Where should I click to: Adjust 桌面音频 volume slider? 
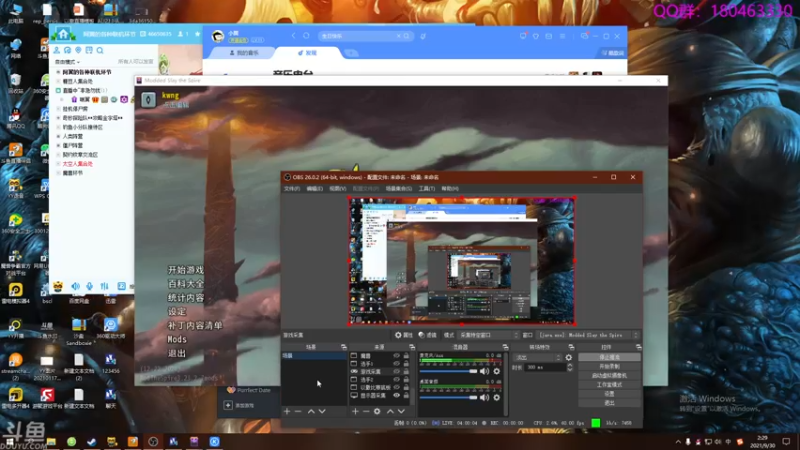pyautogui.click(x=448, y=397)
